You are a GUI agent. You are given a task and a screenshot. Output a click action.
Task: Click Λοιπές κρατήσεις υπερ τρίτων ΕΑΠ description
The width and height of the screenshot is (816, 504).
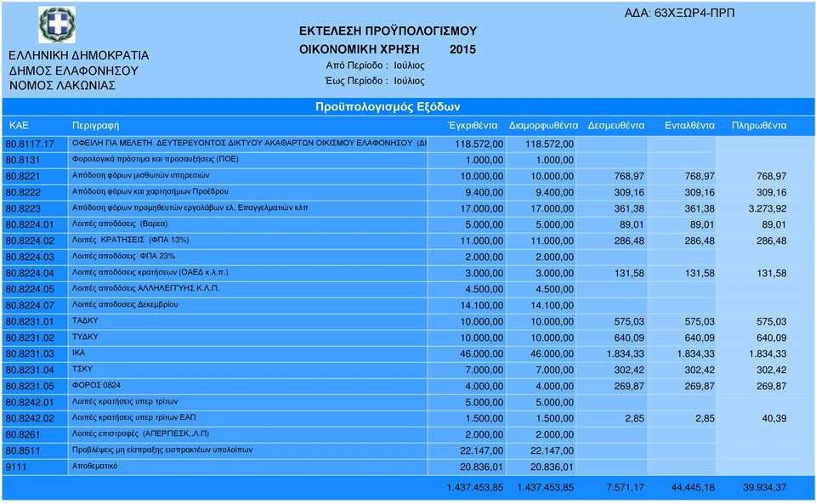pyautogui.click(x=133, y=417)
